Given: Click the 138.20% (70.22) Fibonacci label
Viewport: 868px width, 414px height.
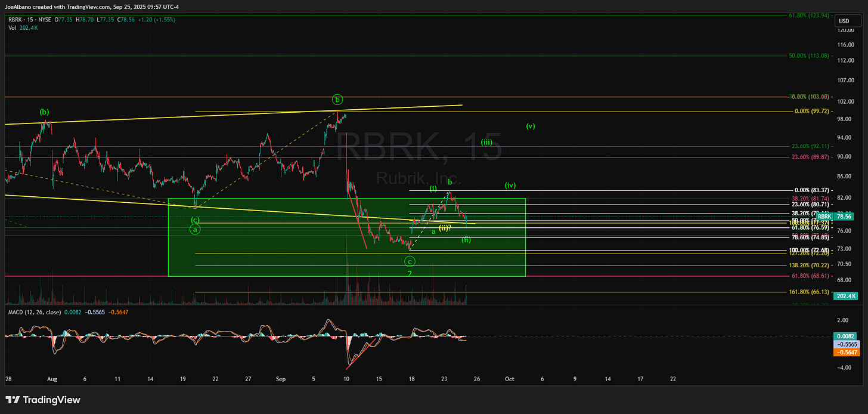Looking at the screenshot, I should click(x=809, y=266).
